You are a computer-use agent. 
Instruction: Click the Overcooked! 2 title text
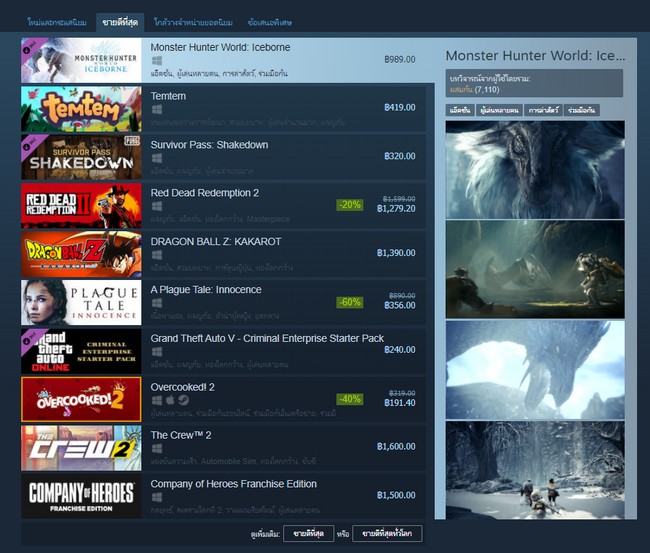[x=182, y=387]
